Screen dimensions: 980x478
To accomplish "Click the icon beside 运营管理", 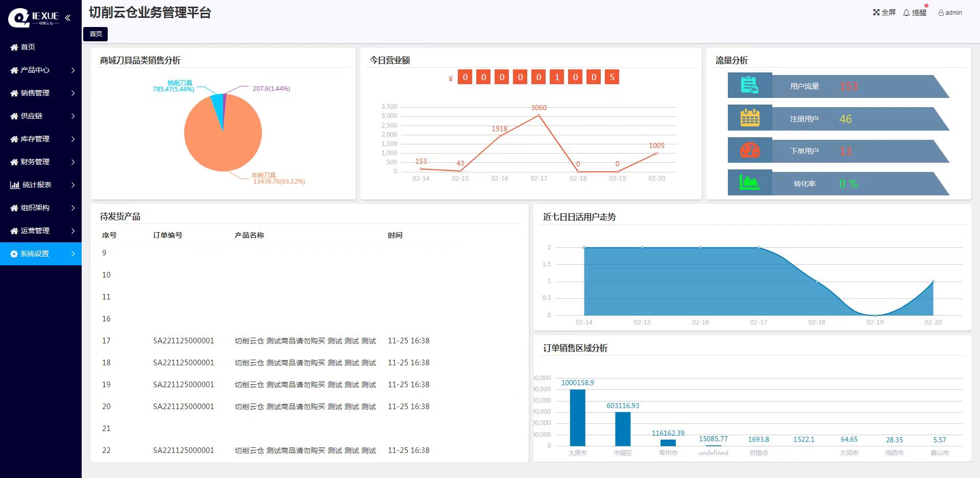I will click(14, 231).
